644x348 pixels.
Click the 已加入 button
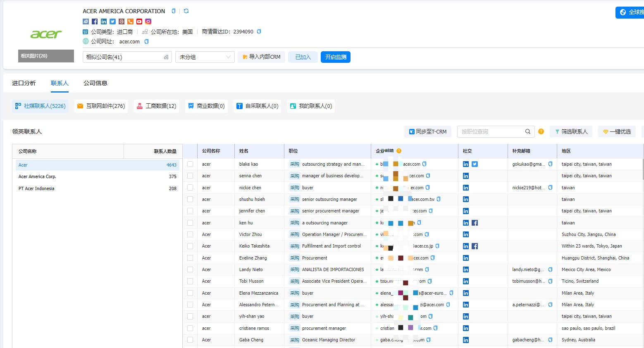tap(303, 57)
